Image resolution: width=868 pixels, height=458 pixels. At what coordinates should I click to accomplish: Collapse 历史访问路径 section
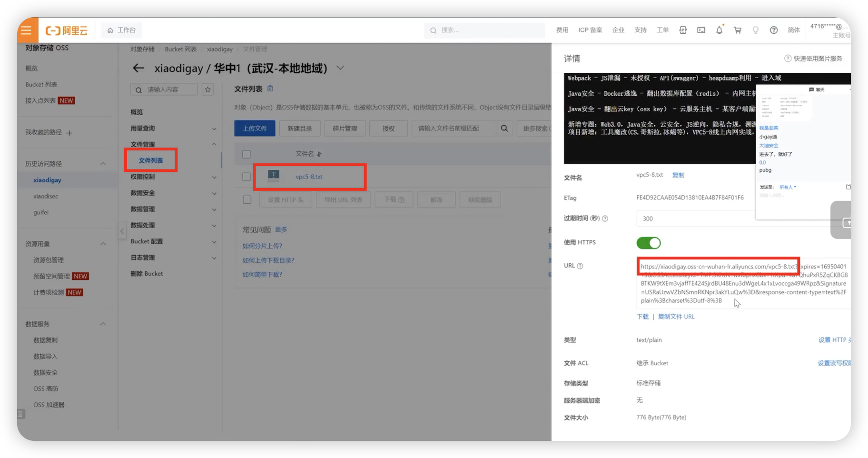[x=103, y=164]
